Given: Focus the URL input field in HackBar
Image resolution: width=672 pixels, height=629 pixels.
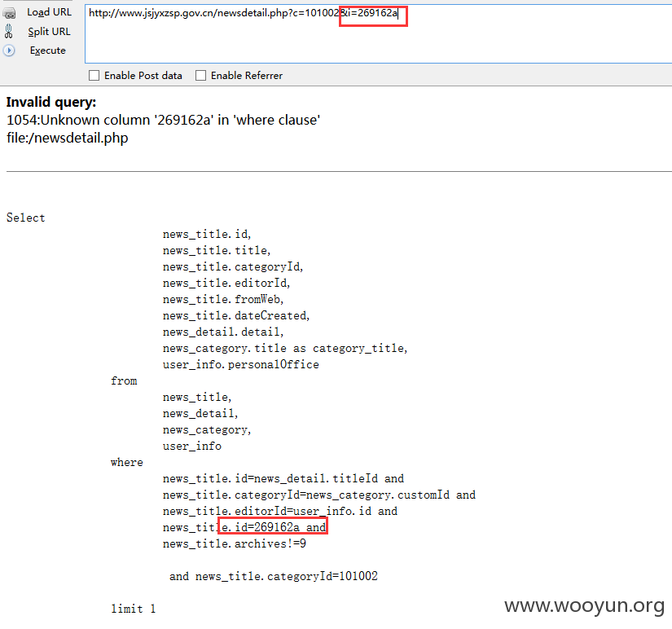Looking at the screenshot, I should click(x=378, y=34).
